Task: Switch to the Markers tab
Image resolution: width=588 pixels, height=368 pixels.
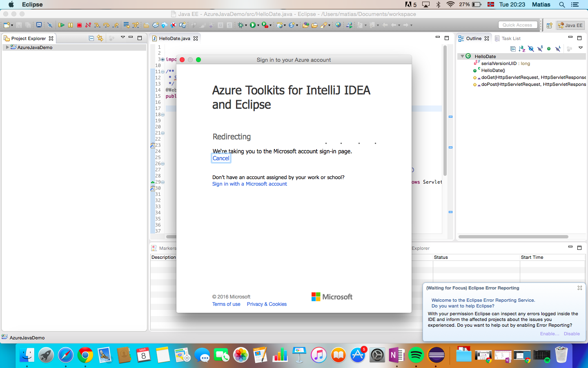Action: pos(164,248)
